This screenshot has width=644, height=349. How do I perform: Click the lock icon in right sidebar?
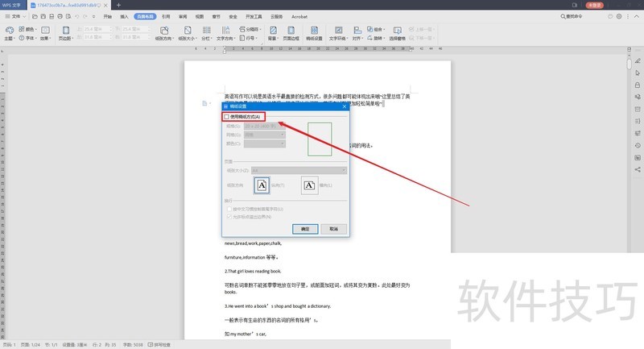[638, 85]
